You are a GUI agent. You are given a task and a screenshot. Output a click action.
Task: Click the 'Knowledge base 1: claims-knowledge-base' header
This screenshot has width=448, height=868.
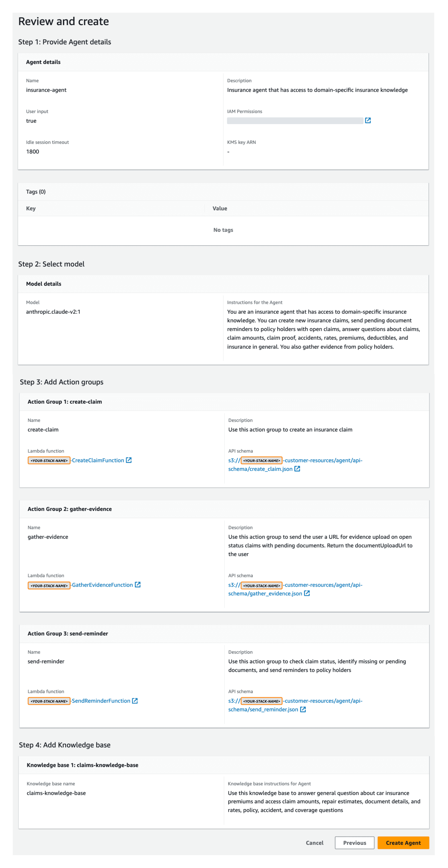(x=82, y=765)
